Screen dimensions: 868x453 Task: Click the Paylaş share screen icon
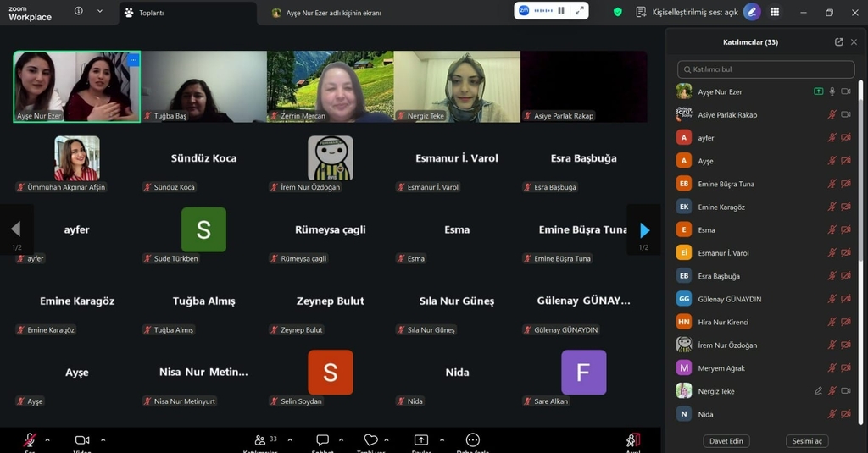421,440
